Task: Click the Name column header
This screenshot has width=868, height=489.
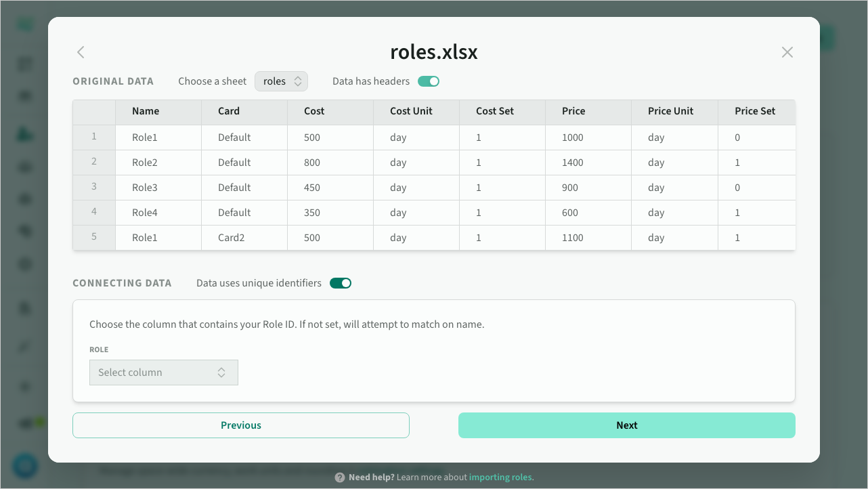Action: 146,111
